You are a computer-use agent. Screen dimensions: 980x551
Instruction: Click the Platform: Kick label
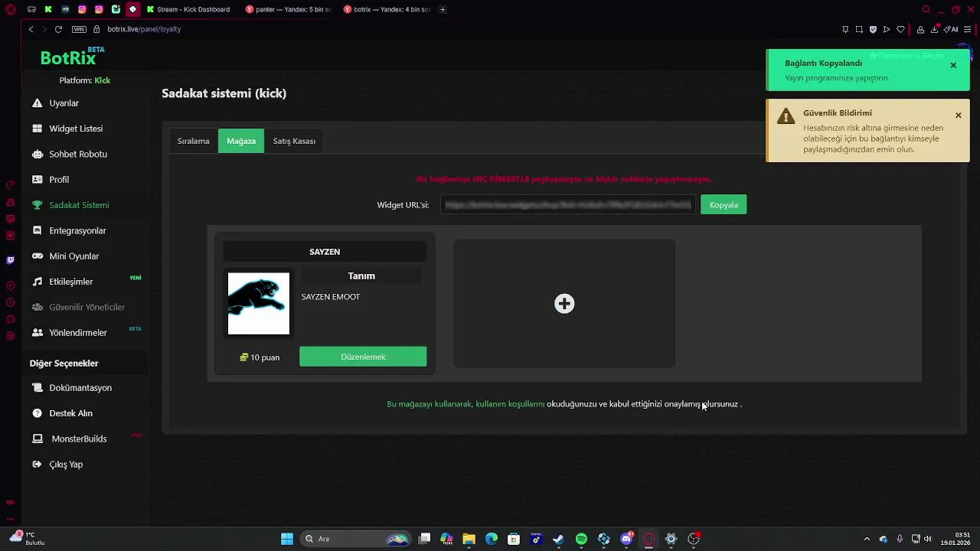pyautogui.click(x=85, y=80)
